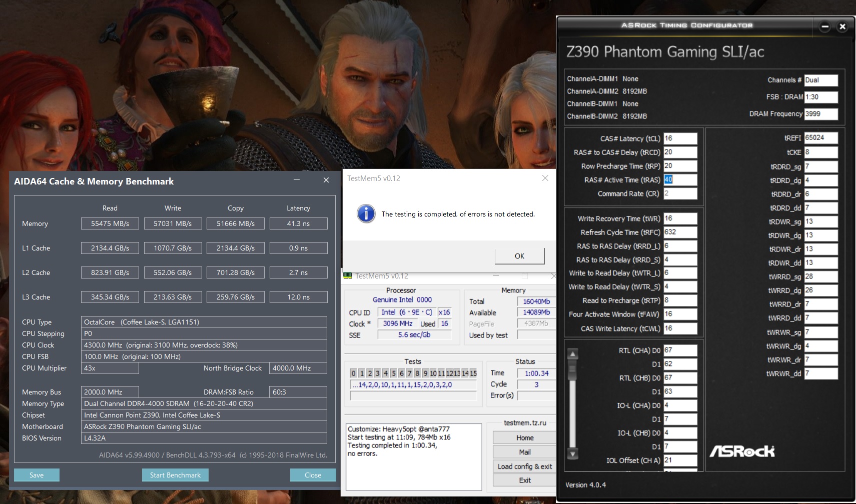The width and height of the screenshot is (856, 504).
Task: Click the RTL (CHB) D0 value field
Action: pos(680,378)
